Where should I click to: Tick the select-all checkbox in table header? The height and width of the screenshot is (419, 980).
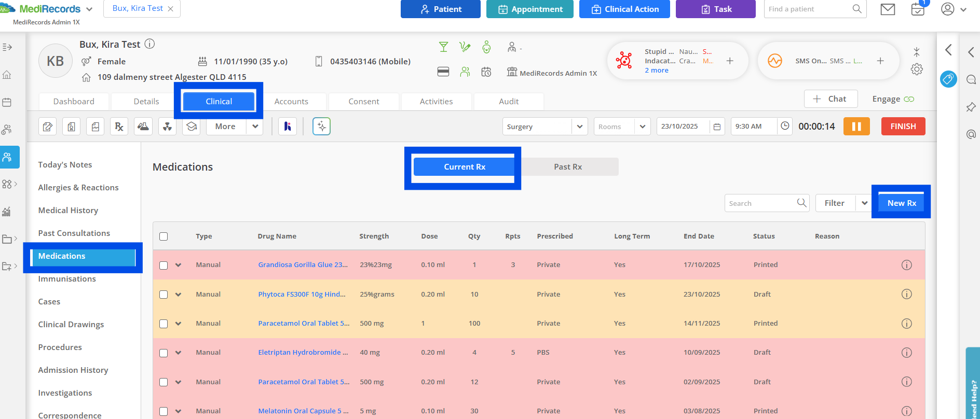coord(164,236)
